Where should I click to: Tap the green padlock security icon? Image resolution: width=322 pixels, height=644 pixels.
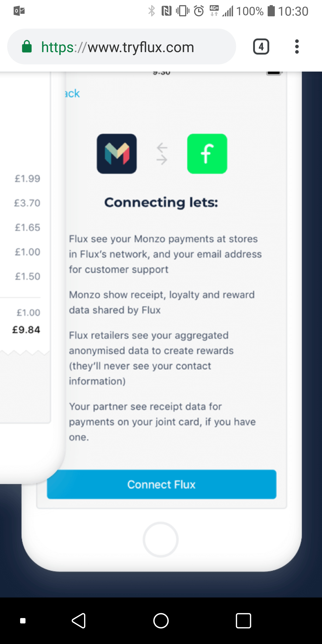pos(27,47)
